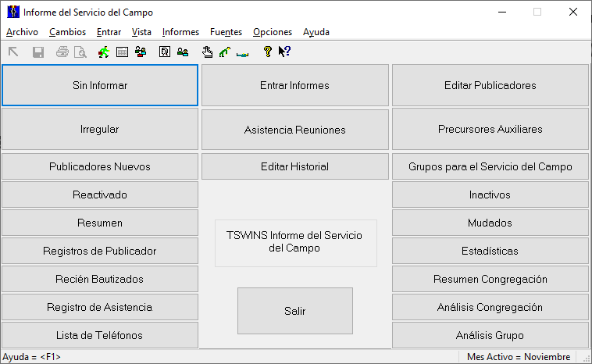Click the framed portrait toolbar icon
Viewport: 592px width, 364px height.
pyautogui.click(x=164, y=52)
